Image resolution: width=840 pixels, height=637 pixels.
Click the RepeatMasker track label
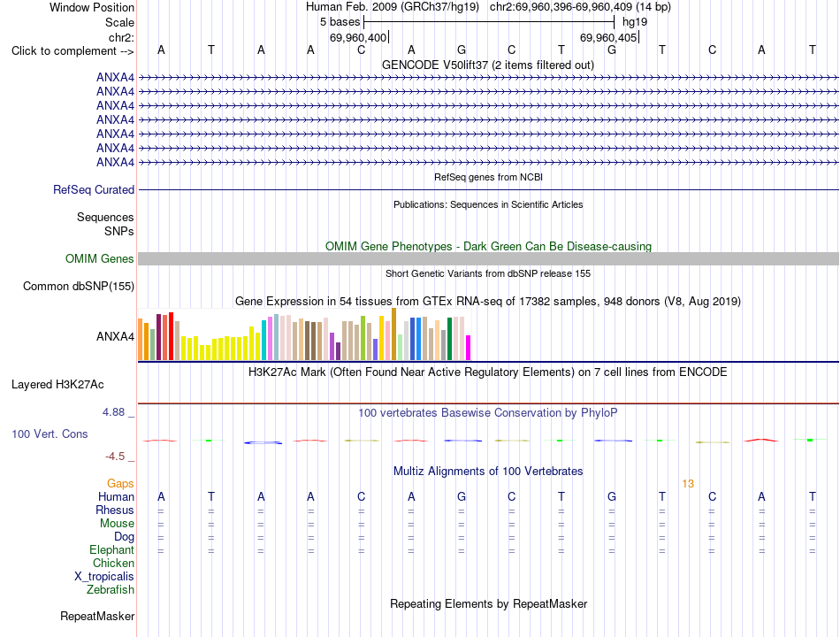click(x=97, y=617)
